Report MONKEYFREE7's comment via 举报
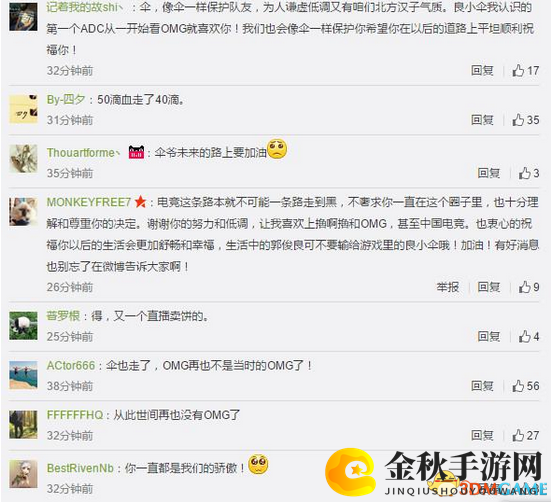 click(447, 287)
